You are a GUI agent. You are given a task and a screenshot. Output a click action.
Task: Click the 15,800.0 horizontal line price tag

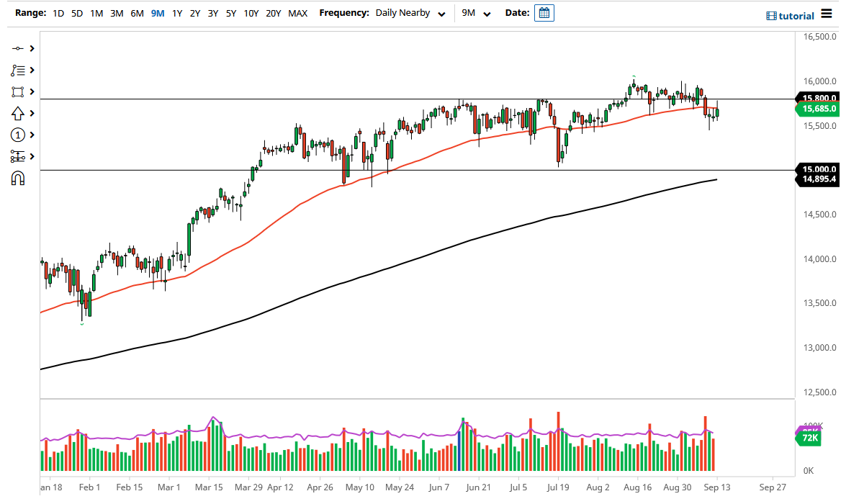[817, 98]
